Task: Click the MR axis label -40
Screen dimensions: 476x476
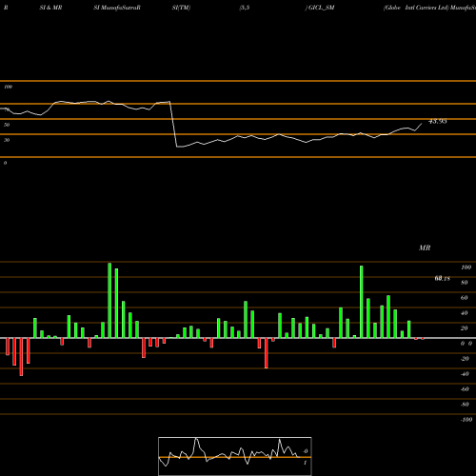Action: [465, 374]
